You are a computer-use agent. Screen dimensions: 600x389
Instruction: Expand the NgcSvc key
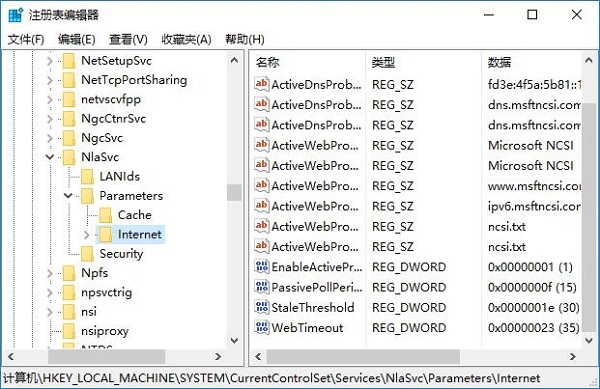pyautogui.click(x=50, y=138)
